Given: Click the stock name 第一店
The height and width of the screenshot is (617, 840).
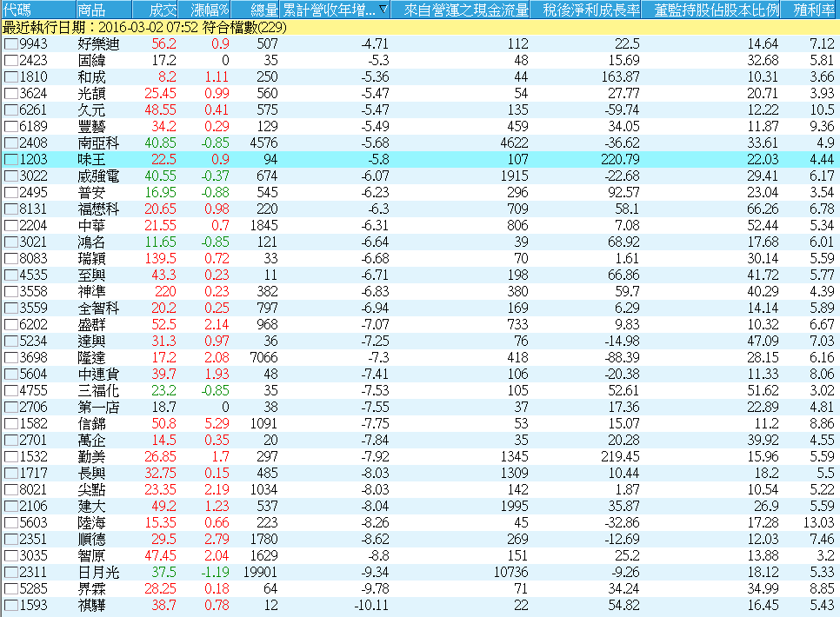Looking at the screenshot, I should 98,408.
